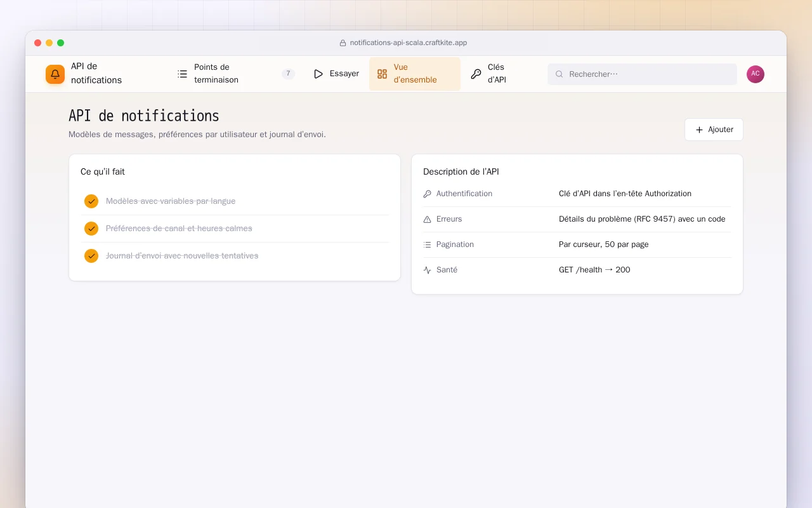Click the plus icon on the Ajouter button
The image size is (812, 508).
point(699,130)
